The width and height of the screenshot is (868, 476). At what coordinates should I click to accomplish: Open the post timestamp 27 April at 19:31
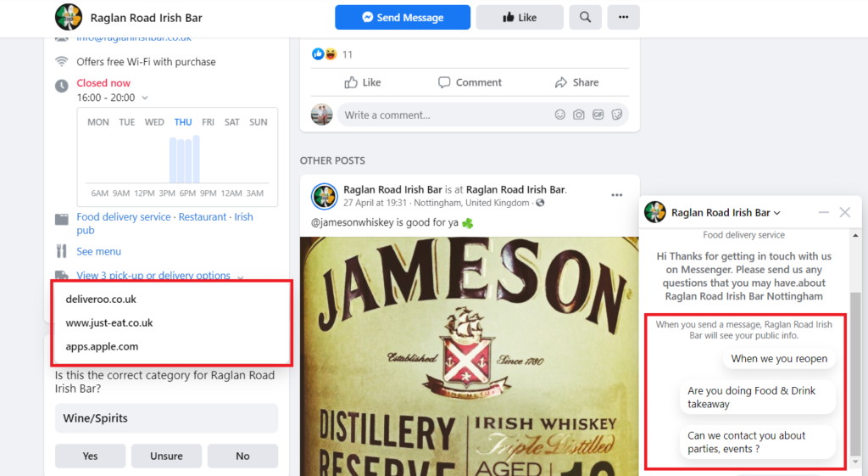pyautogui.click(x=375, y=203)
